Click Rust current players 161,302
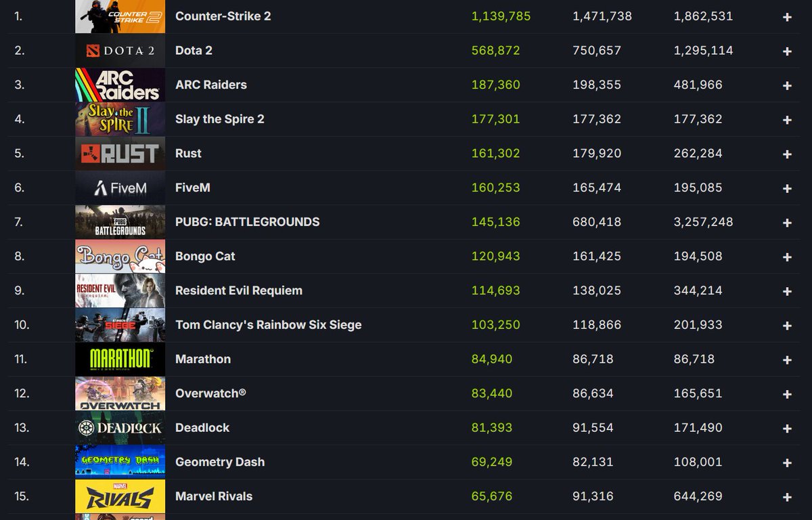 click(495, 153)
